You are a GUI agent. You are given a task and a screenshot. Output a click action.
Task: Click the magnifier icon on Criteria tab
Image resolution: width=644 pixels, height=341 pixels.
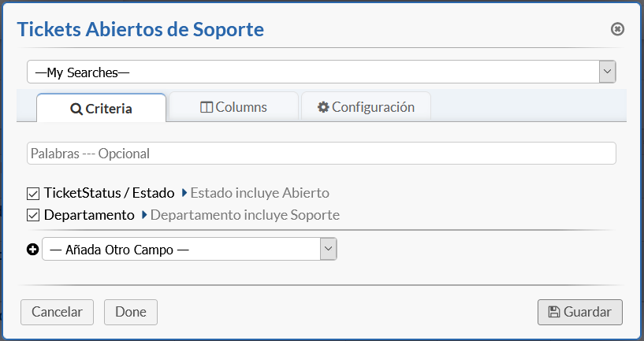click(x=76, y=109)
